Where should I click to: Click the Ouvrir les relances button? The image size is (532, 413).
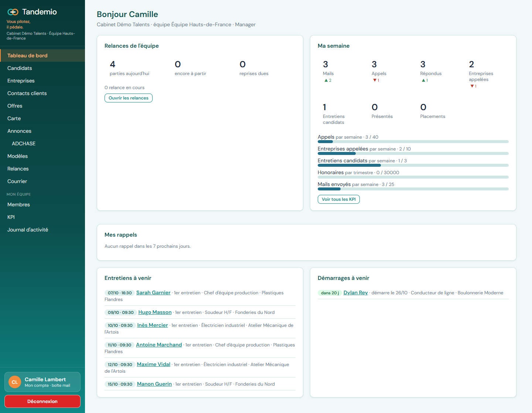coord(129,98)
